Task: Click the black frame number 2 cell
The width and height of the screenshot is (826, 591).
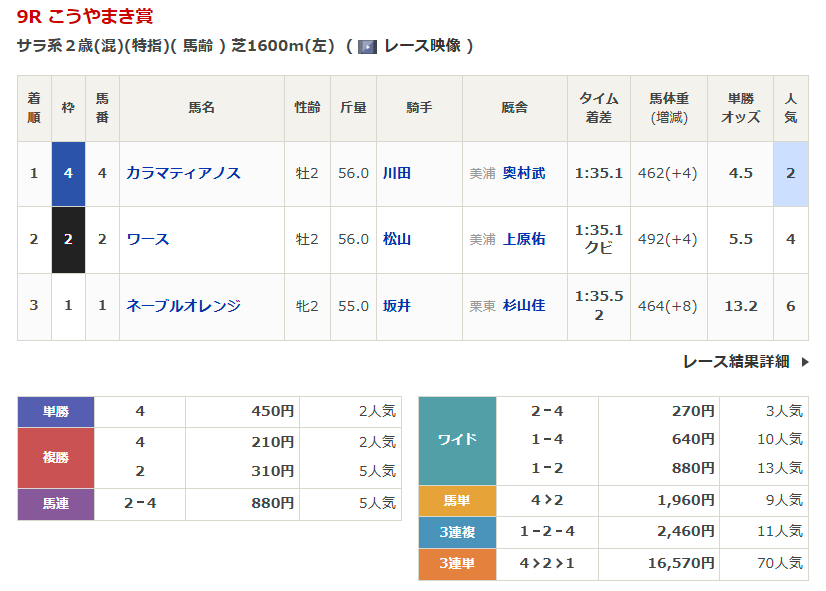Action: coord(68,239)
